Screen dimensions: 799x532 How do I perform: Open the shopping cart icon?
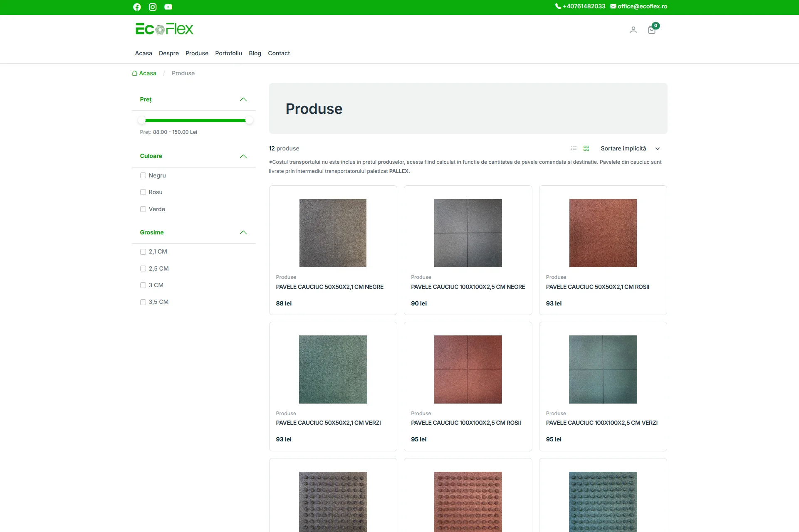652,30
